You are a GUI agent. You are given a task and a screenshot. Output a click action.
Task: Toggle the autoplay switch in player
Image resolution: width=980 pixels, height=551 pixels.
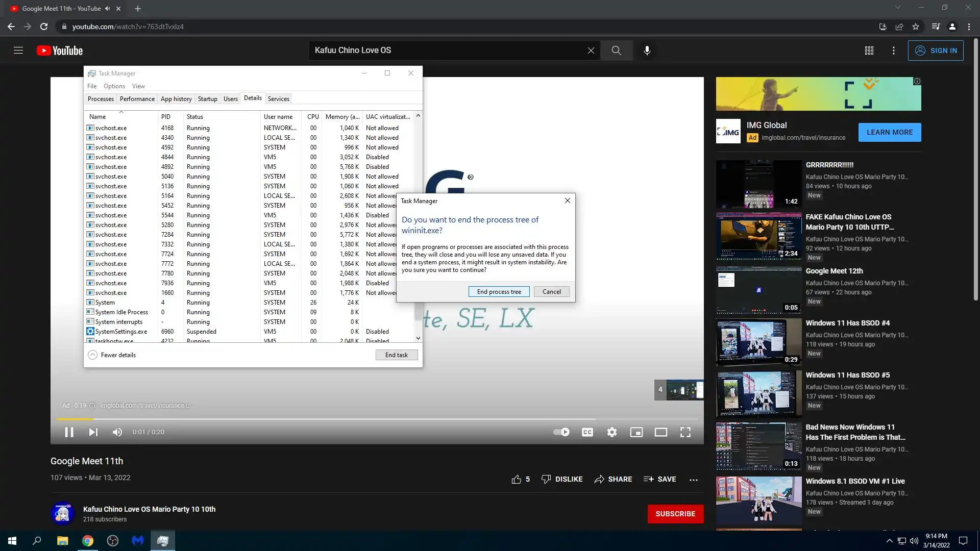pos(561,432)
